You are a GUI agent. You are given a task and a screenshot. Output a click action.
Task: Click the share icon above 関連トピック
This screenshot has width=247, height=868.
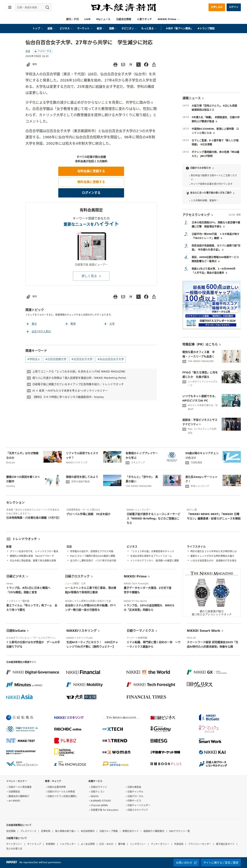click(154, 297)
